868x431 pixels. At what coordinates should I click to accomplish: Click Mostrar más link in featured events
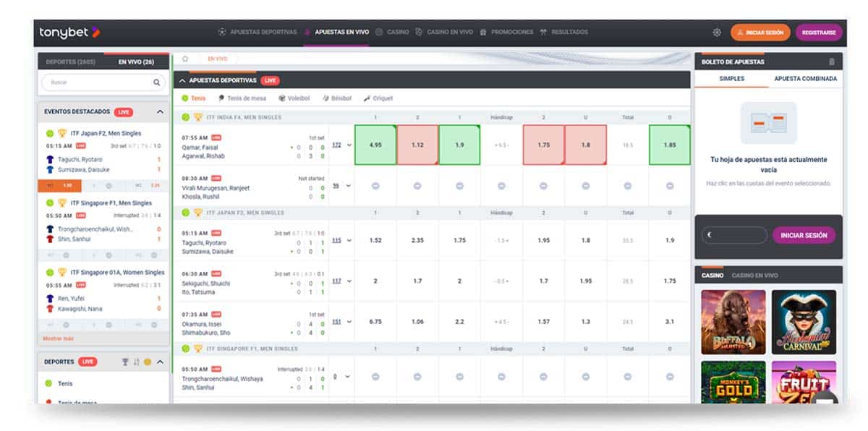click(x=58, y=338)
